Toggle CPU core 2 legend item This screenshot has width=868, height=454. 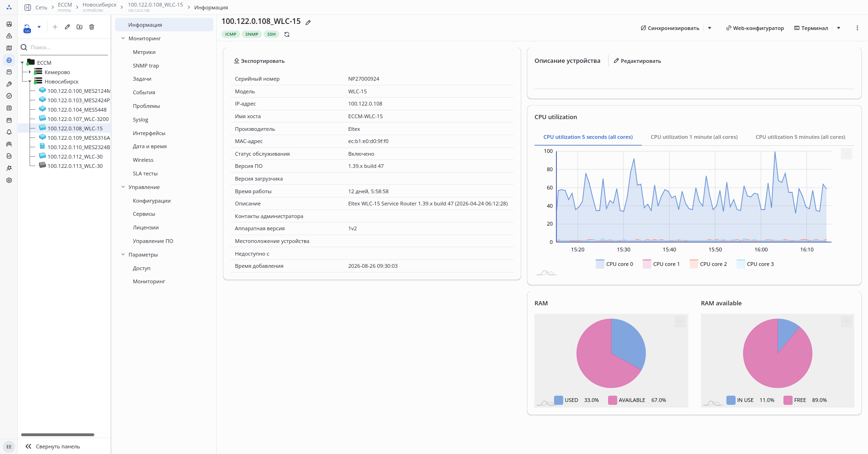click(708, 264)
